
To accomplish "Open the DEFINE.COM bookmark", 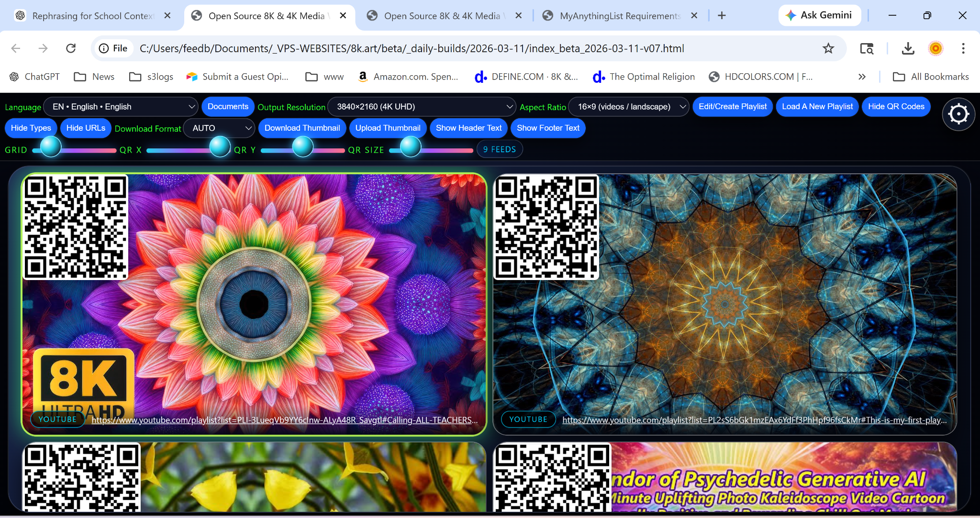I will 526,77.
